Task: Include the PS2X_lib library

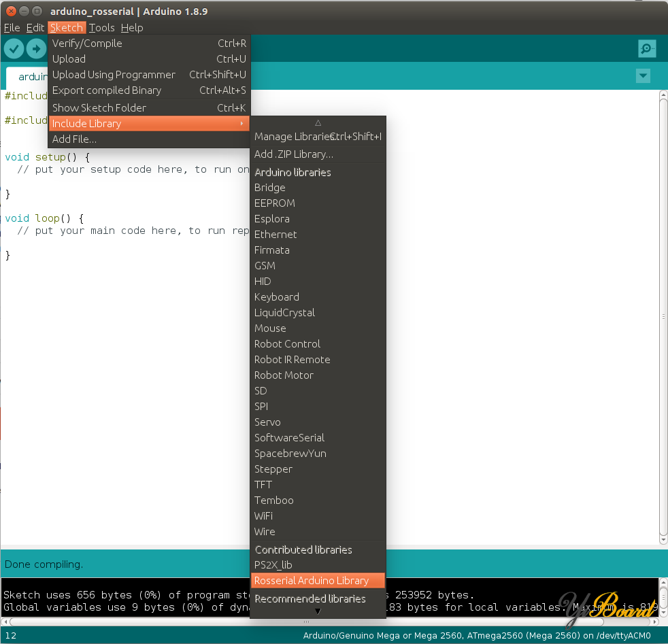Action: [318, 565]
